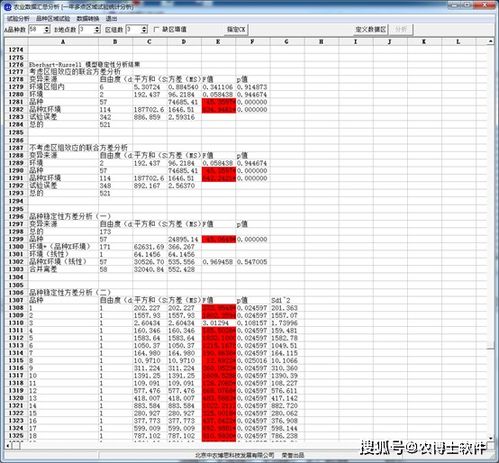Open the 试验分析 menu
Viewport: 499px width, 463px height.
click(18, 18)
